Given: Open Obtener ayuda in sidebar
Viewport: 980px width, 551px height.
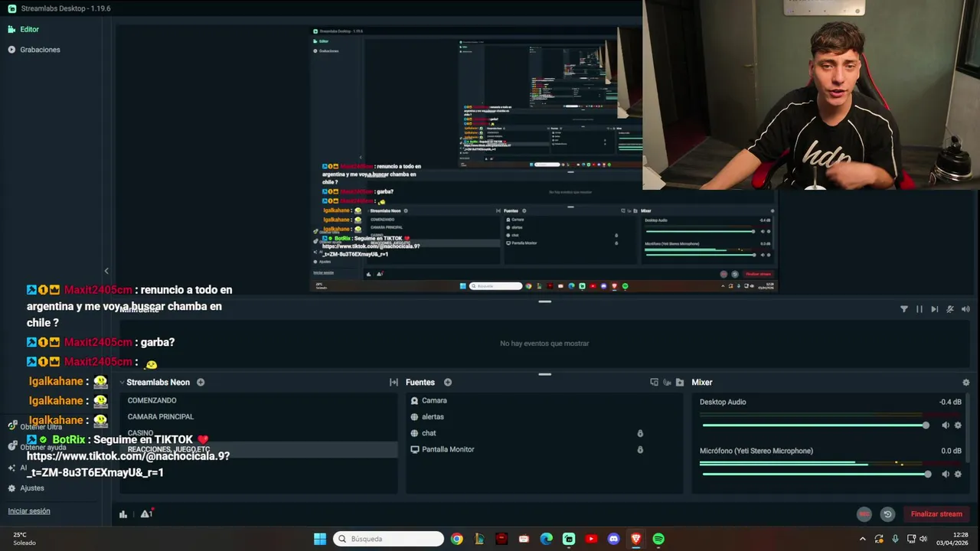Looking at the screenshot, I should pyautogui.click(x=37, y=447).
